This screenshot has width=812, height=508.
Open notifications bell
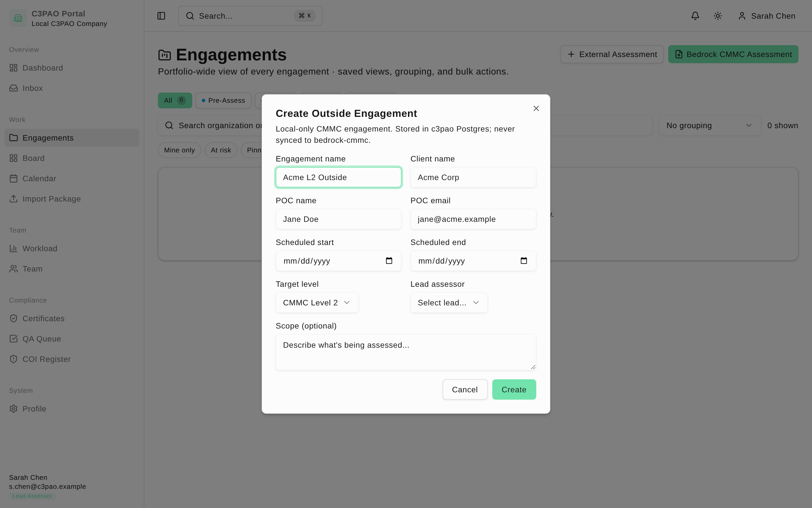(x=695, y=16)
